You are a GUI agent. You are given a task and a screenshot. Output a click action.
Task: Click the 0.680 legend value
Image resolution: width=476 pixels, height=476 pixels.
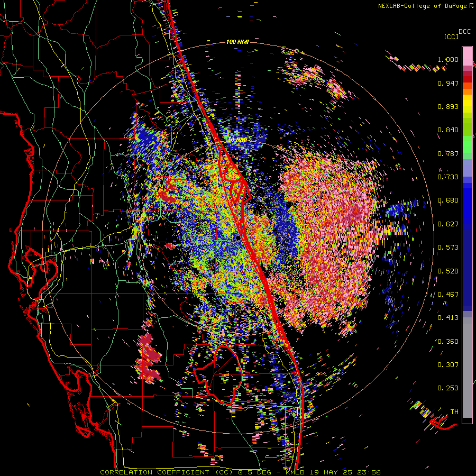click(448, 200)
